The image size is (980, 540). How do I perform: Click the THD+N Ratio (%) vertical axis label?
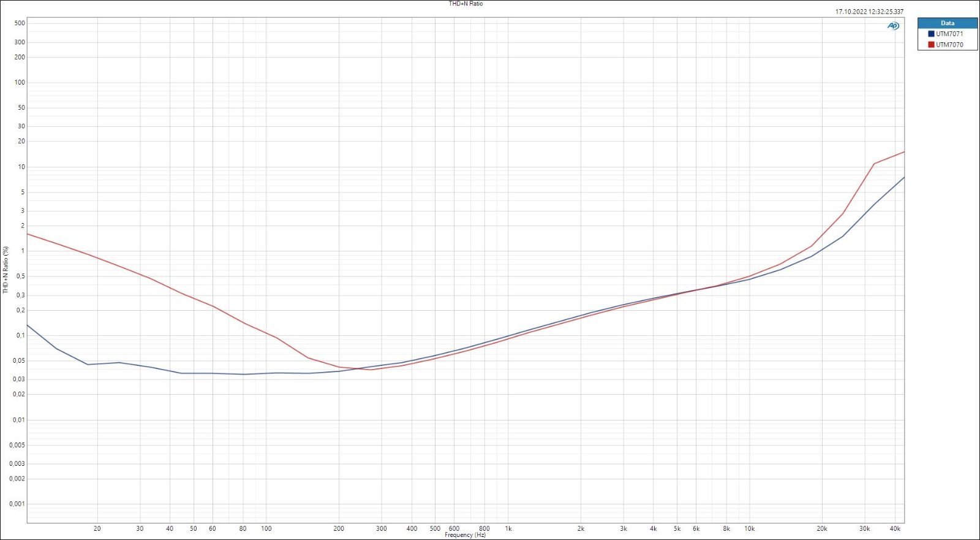point(6,270)
